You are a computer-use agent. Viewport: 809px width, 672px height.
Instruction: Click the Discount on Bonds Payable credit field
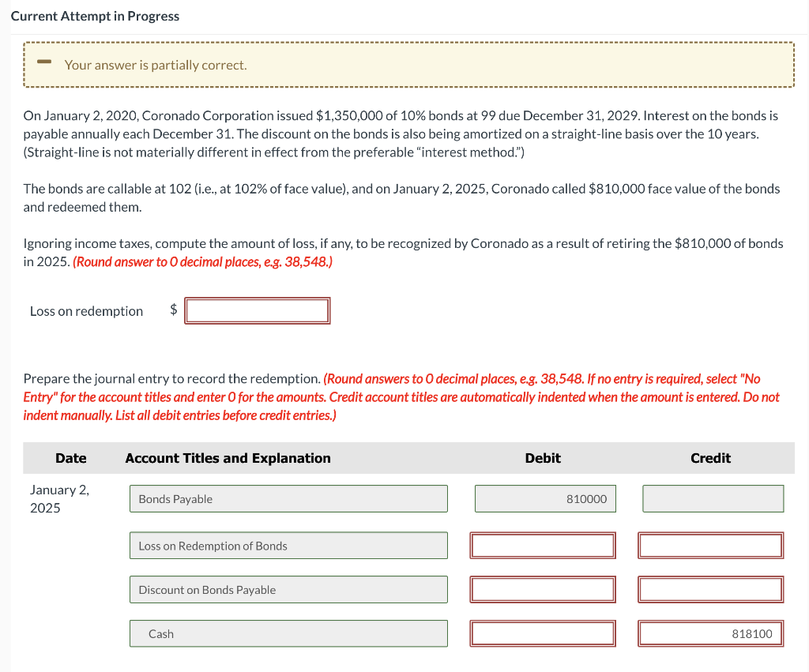pos(710,589)
